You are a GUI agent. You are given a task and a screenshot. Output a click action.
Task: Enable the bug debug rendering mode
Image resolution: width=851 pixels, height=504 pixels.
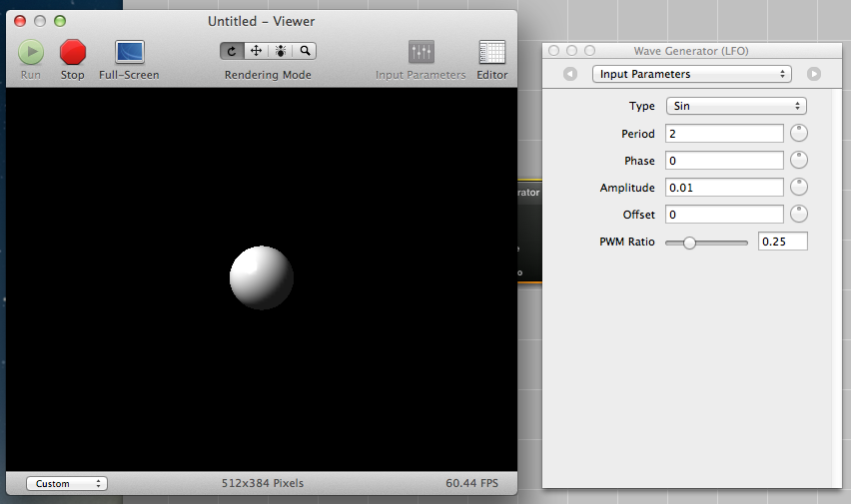[x=281, y=51]
